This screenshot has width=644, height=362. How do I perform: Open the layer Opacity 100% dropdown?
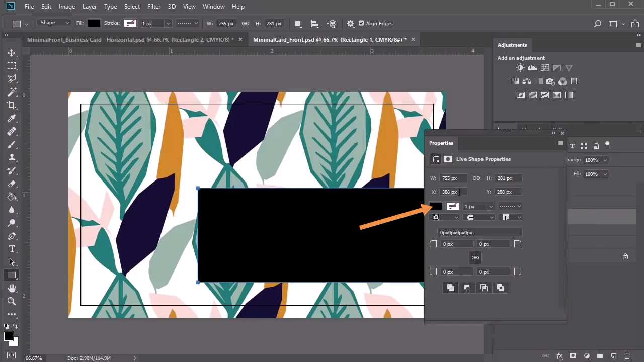click(605, 160)
